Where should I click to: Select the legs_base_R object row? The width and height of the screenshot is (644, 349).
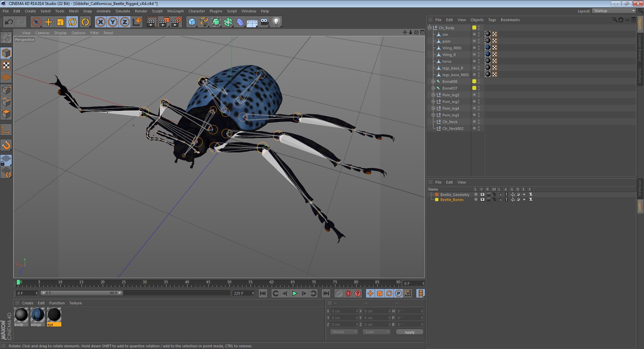click(452, 68)
